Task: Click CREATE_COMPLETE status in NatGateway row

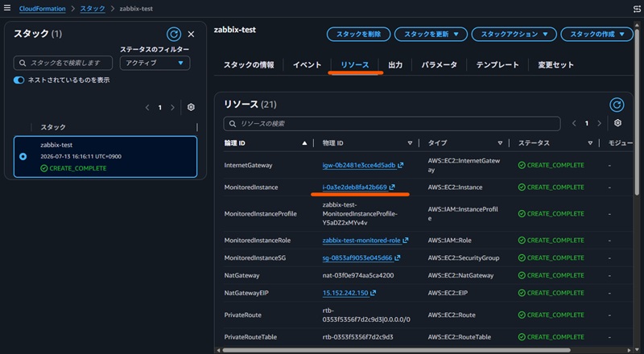Action: (551, 276)
